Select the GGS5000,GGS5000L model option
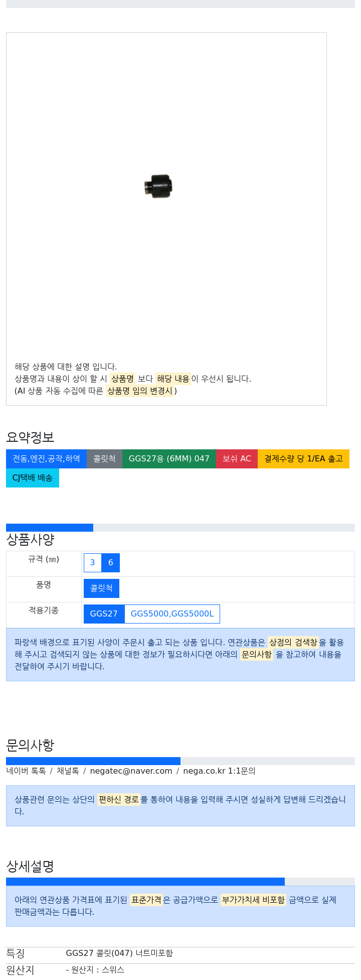This screenshot has height=980, width=361. tap(172, 614)
